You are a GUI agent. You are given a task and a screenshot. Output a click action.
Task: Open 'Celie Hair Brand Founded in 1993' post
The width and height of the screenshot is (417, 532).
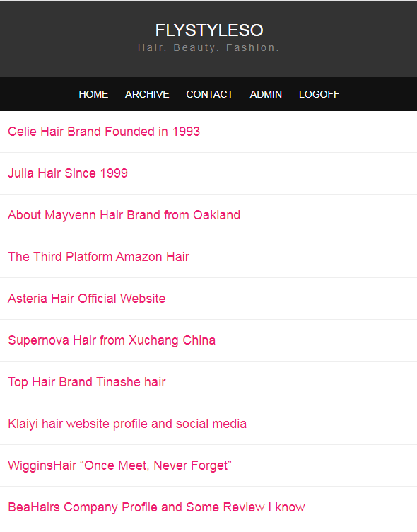[x=104, y=132]
